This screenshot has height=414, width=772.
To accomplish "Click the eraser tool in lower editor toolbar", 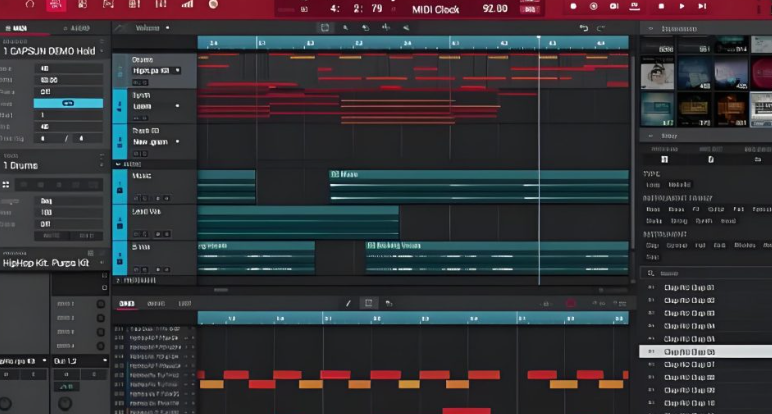I will [x=388, y=303].
